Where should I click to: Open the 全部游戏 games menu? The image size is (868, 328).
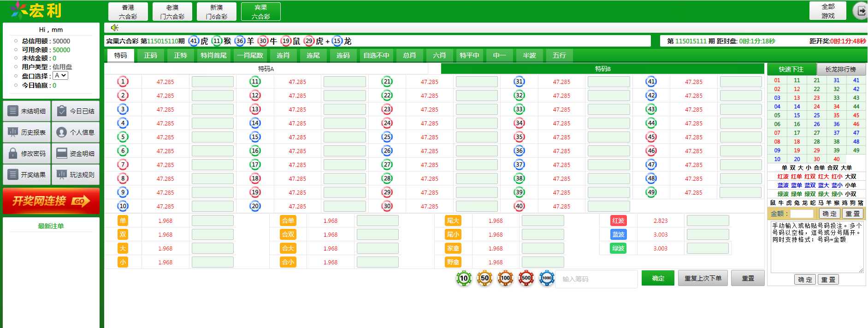[828, 11]
